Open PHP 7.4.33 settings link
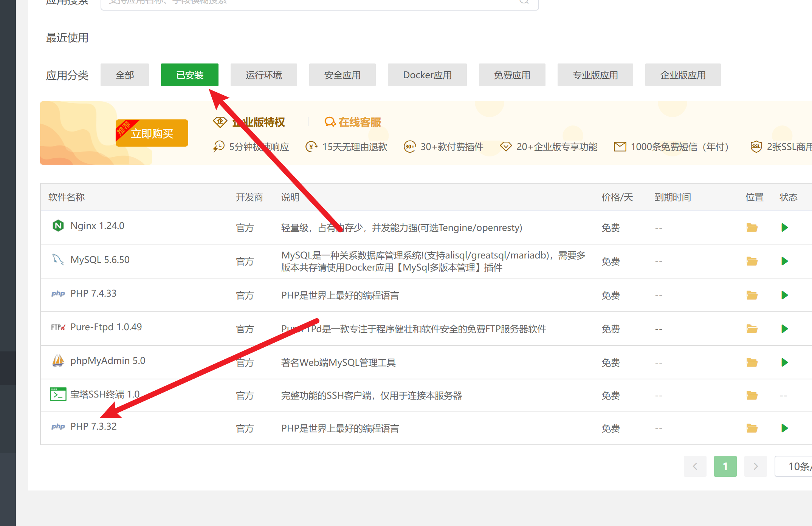 point(93,293)
